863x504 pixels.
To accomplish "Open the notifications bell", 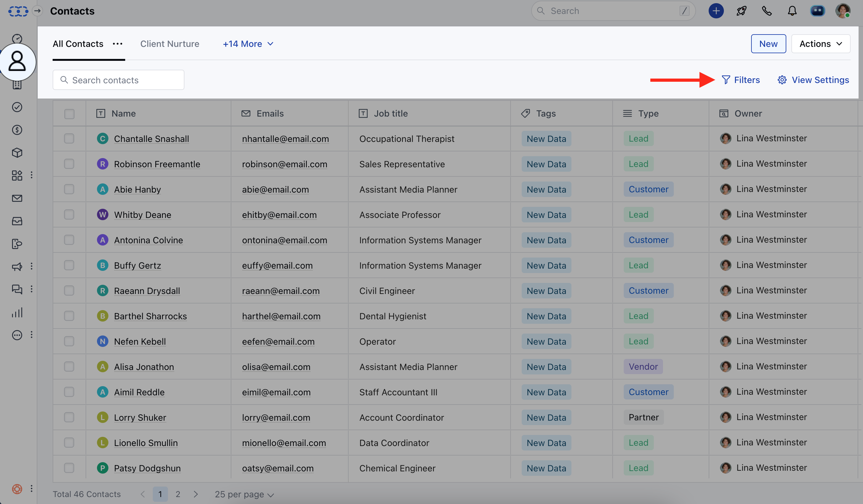I will [792, 11].
